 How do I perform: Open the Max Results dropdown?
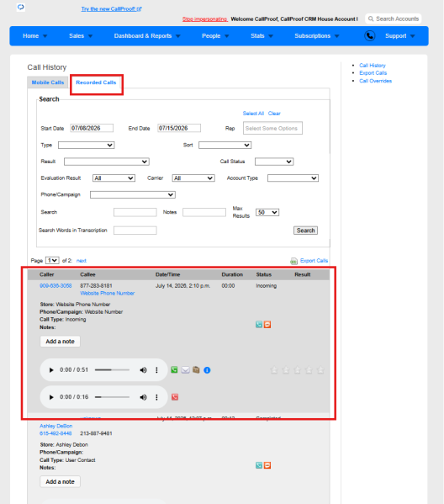[x=267, y=213]
